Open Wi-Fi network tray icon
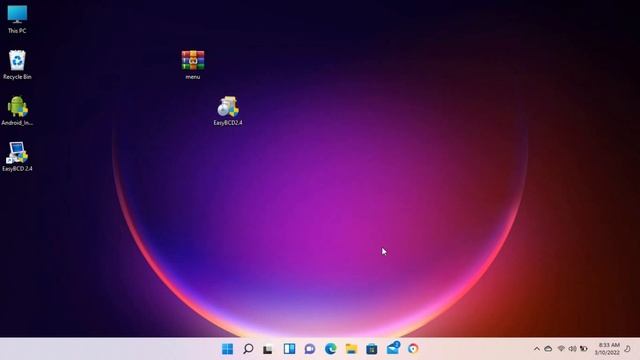Screen dimensions: 640x360 click(561, 349)
